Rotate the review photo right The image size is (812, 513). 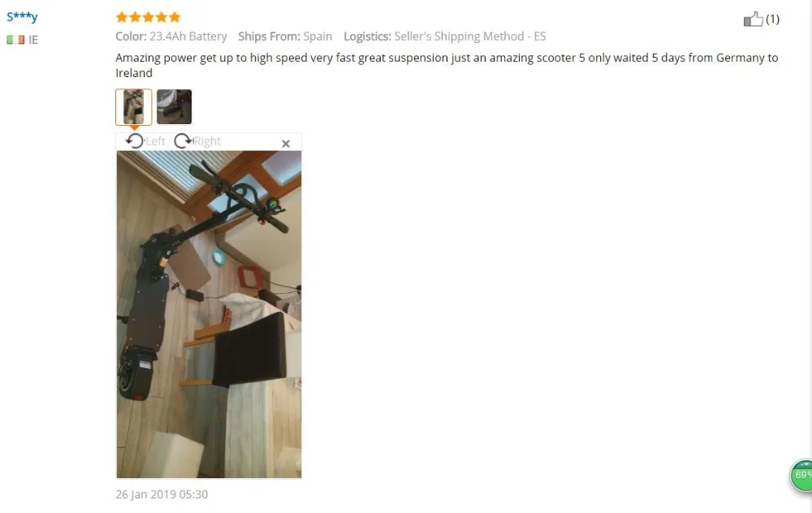point(182,140)
